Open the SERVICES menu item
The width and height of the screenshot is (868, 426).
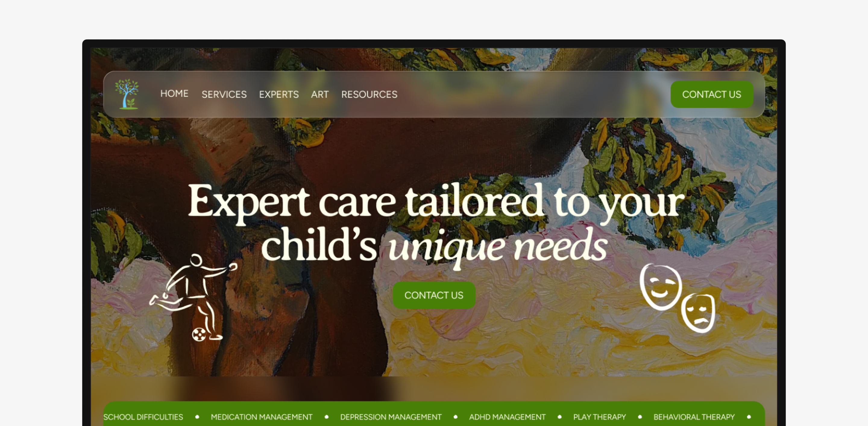click(224, 94)
